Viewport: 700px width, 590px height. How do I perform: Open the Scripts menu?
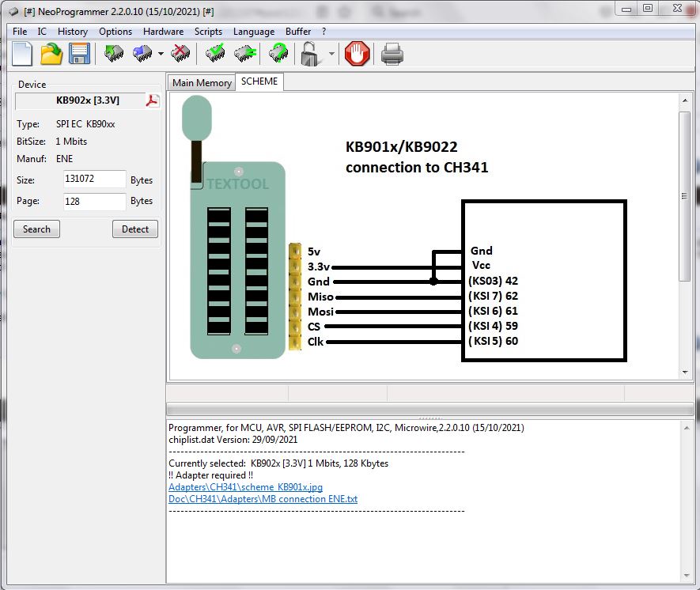[x=208, y=32]
